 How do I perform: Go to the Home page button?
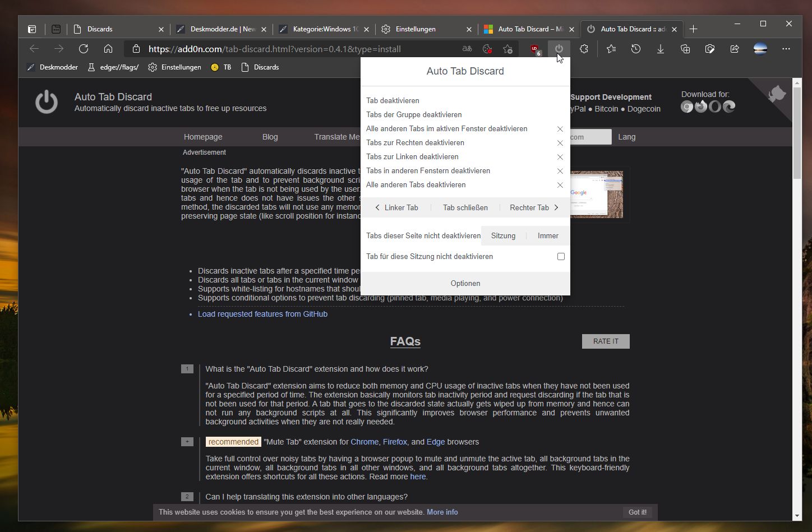coord(108,49)
